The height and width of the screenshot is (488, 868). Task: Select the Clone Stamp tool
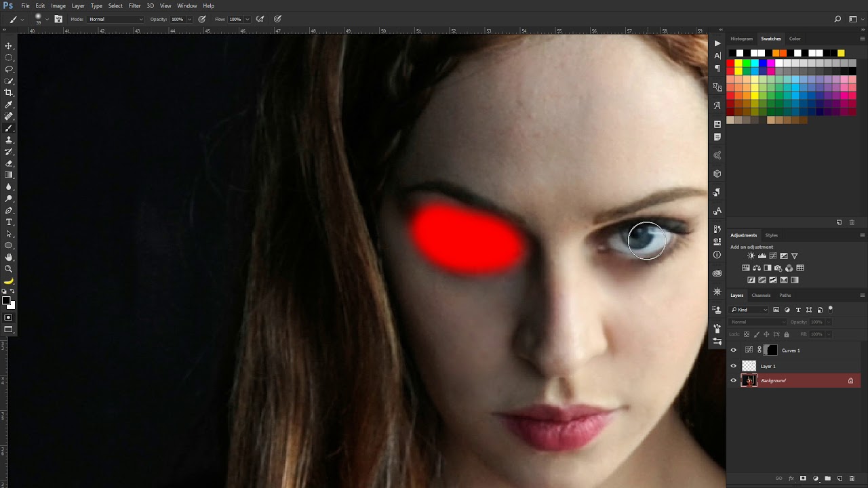point(9,140)
